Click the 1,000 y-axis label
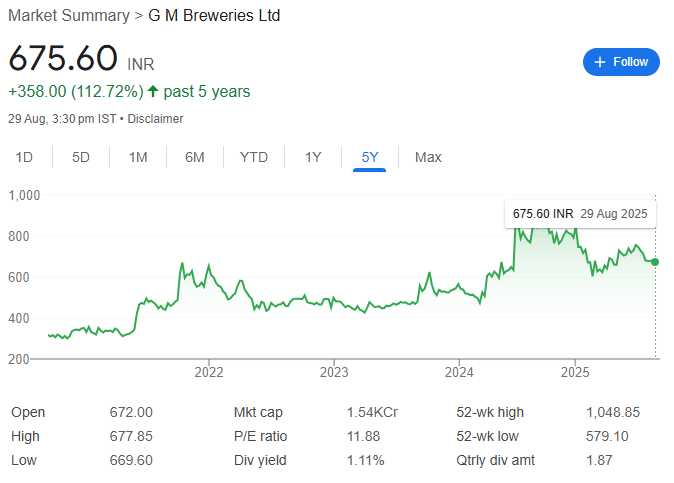 [24, 196]
